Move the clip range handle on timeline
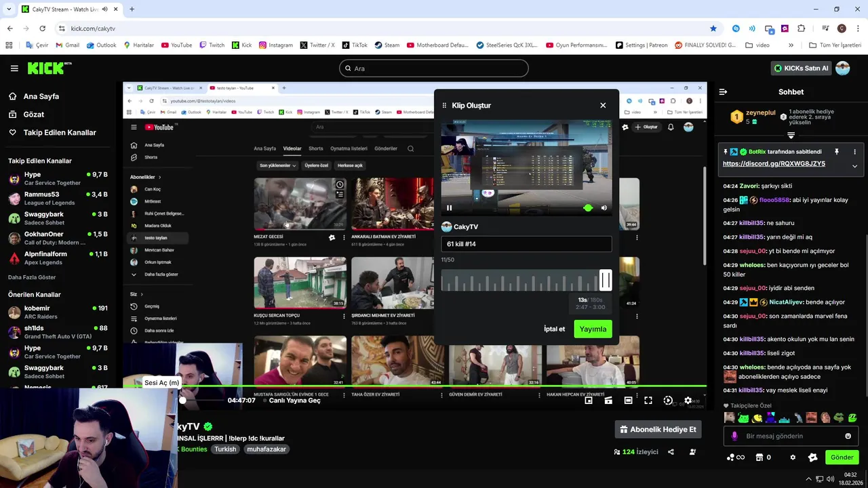 point(606,280)
